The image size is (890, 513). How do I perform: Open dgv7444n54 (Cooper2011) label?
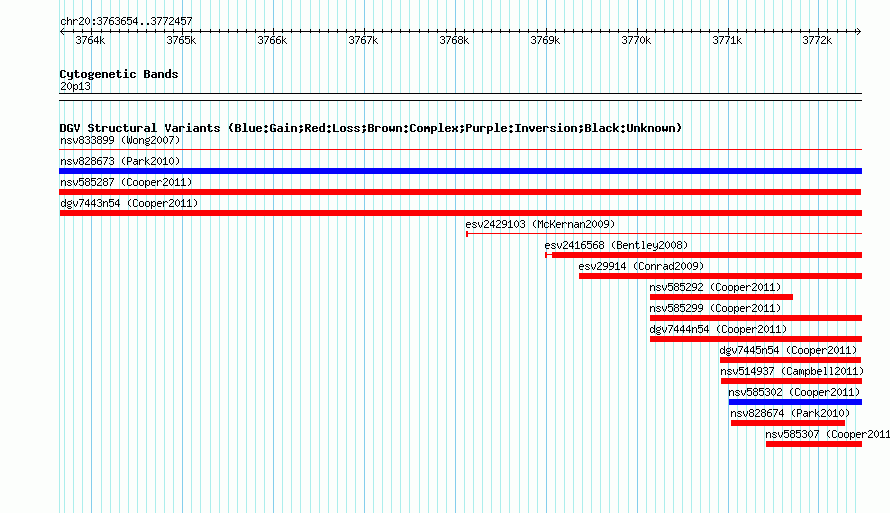tap(718, 329)
